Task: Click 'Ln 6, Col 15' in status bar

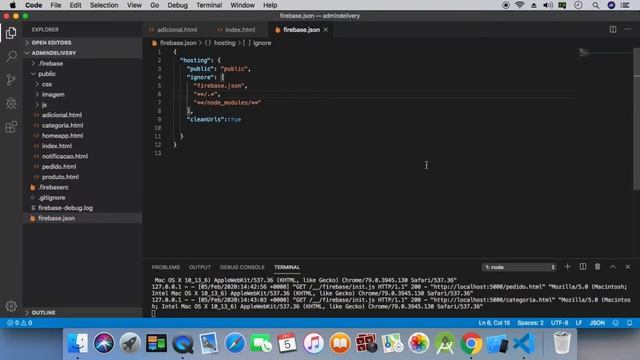Action: pyautogui.click(x=494, y=323)
